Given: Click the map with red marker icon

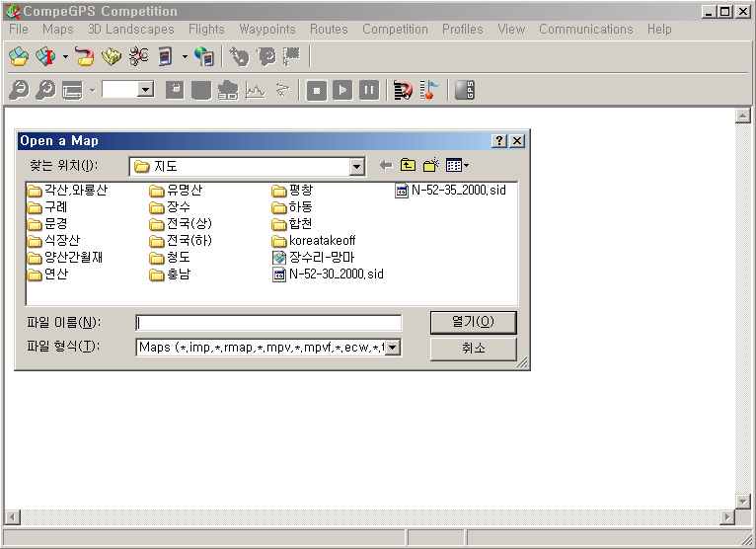Looking at the screenshot, I should [46, 56].
